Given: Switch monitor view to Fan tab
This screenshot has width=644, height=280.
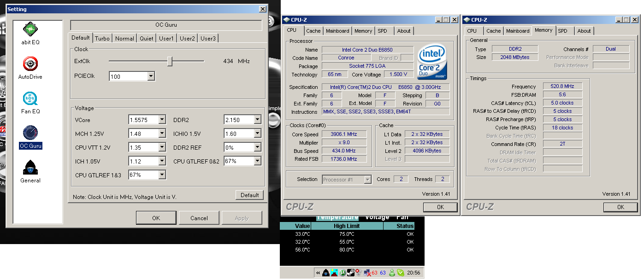Looking at the screenshot, I should (x=402, y=217).
